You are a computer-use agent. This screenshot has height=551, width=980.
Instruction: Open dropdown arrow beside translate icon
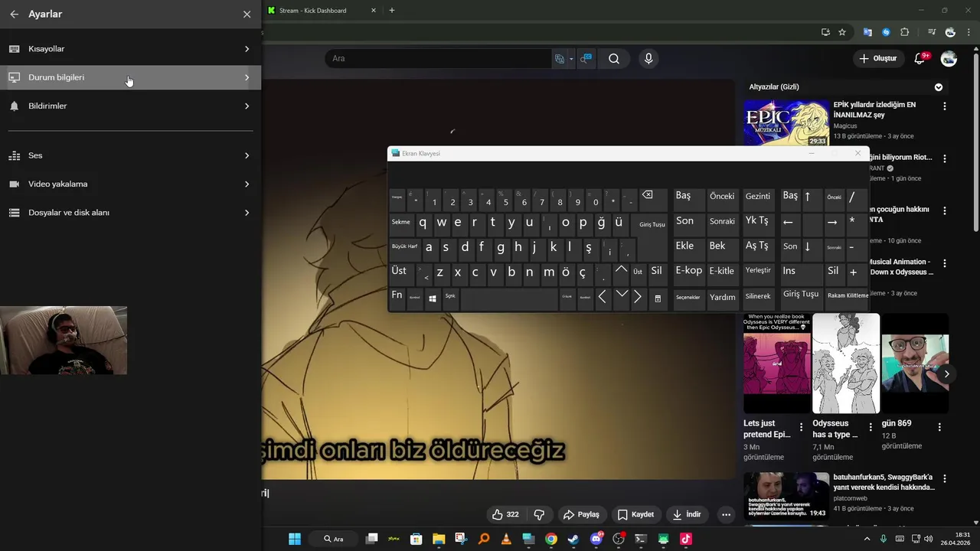point(571,59)
